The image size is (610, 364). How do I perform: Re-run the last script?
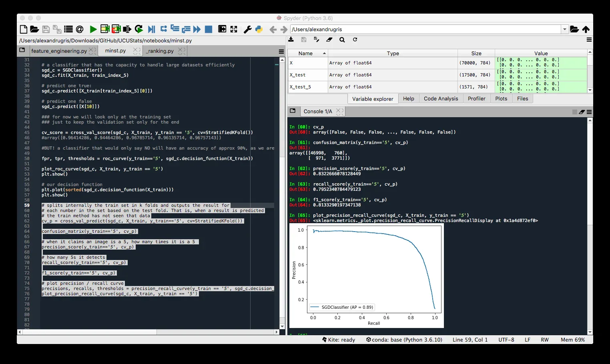139,29
